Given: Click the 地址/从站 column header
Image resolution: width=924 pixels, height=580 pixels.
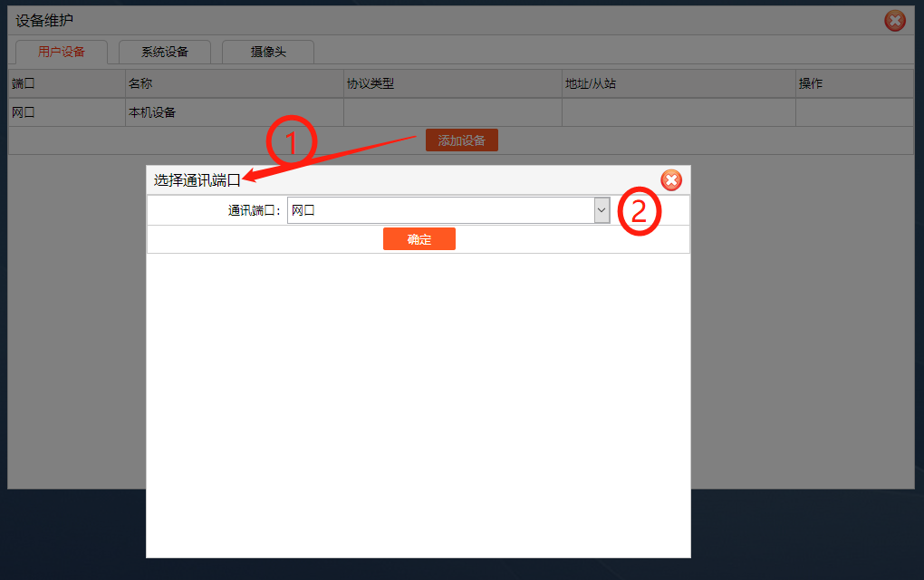Looking at the screenshot, I should pos(591,83).
